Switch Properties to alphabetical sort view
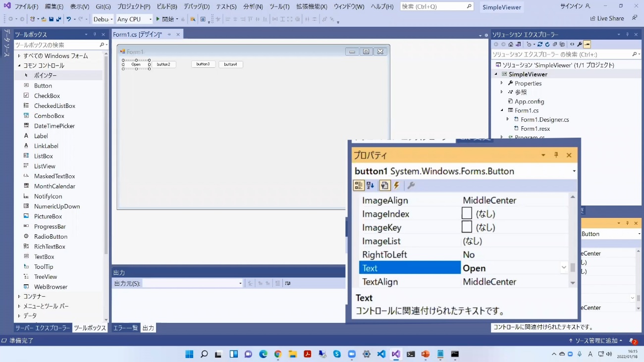Screen dimensions: 644x362 (x=371, y=186)
